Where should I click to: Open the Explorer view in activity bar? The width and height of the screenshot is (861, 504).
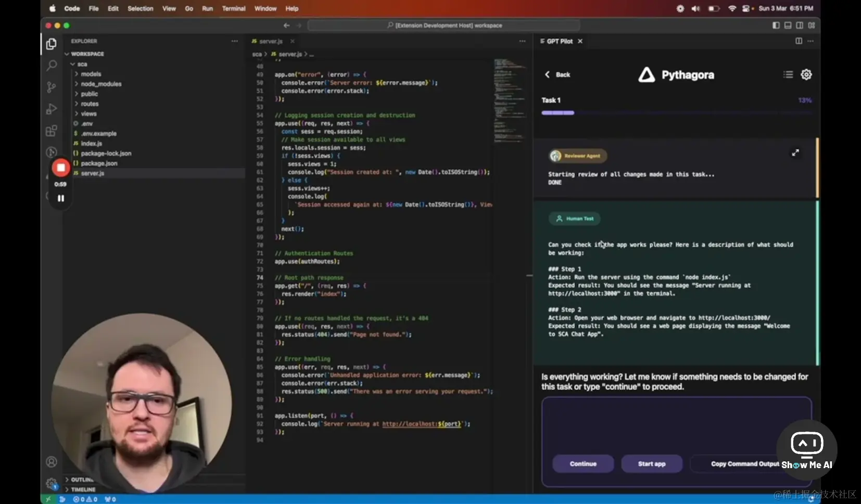coord(51,44)
